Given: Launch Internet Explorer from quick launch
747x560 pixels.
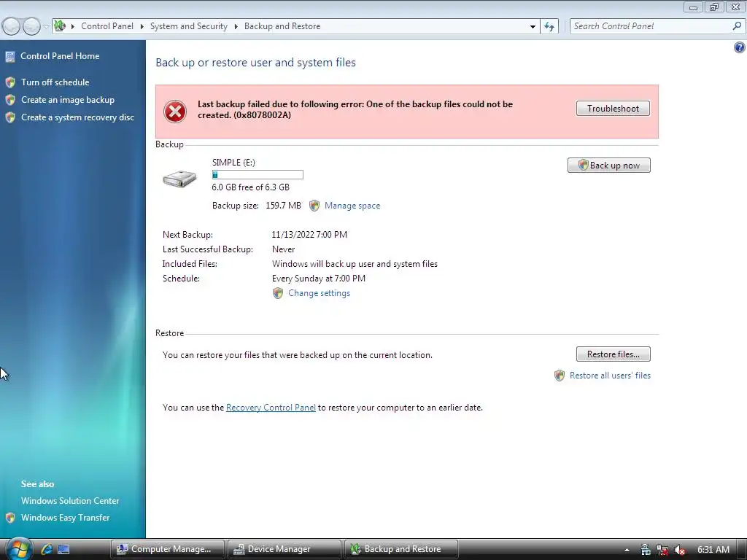Looking at the screenshot, I should pos(46,549).
